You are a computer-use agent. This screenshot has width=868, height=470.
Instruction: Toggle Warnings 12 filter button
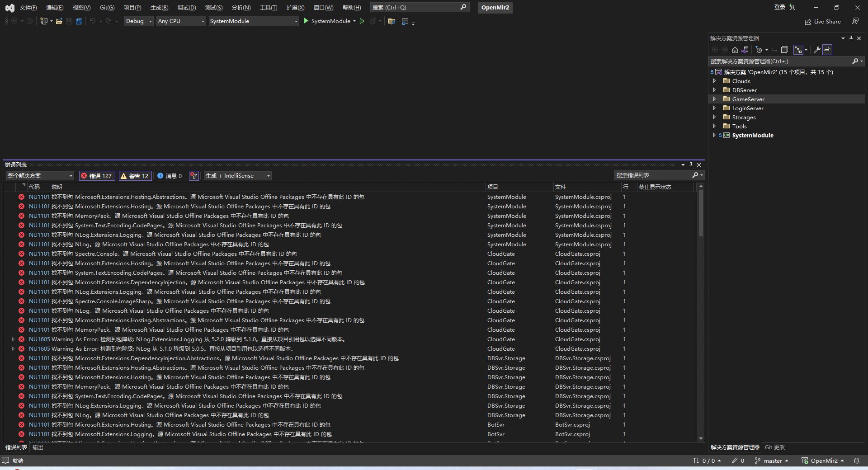135,176
